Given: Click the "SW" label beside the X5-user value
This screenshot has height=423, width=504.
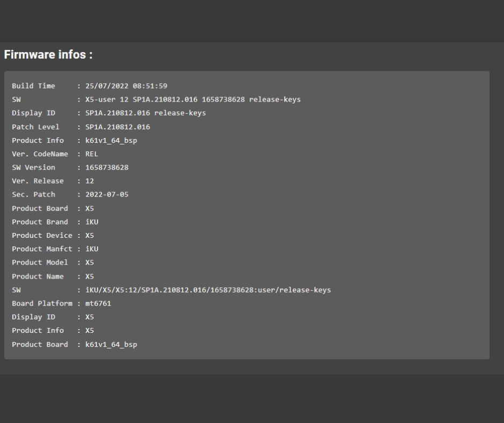Looking at the screenshot, I should pos(17,99).
